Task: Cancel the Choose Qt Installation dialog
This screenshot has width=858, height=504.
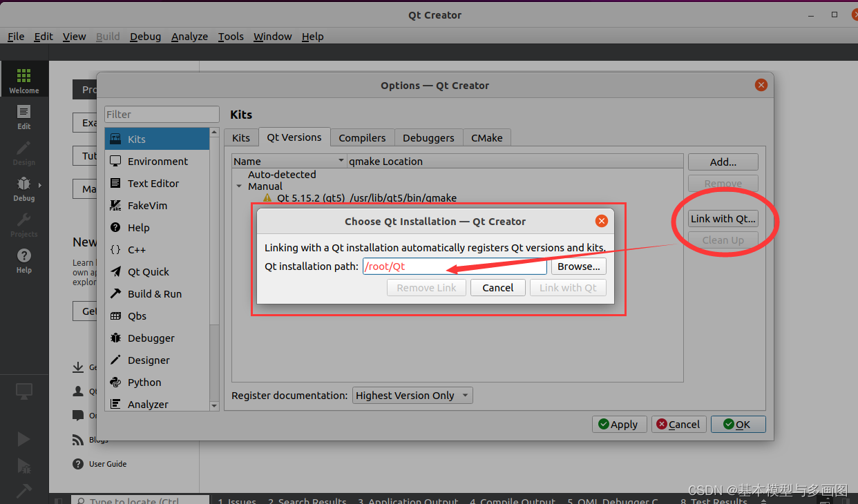Action: pyautogui.click(x=498, y=288)
